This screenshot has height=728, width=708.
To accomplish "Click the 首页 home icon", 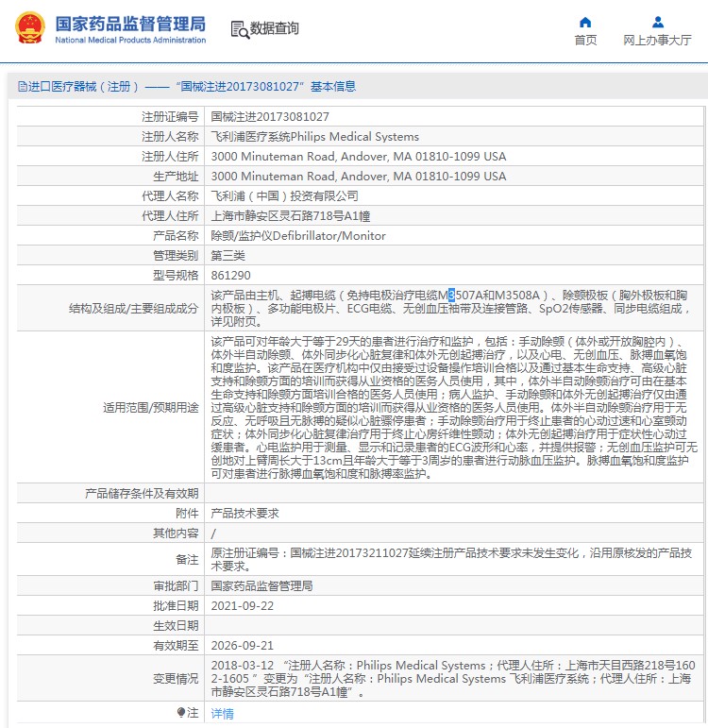I will 585,23.
